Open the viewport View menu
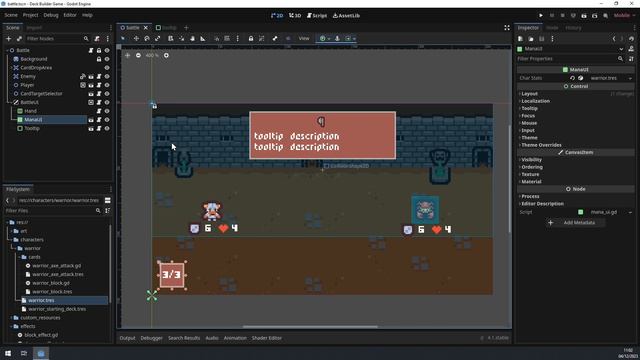Image resolution: width=640 pixels, height=360 pixels. 304,38
